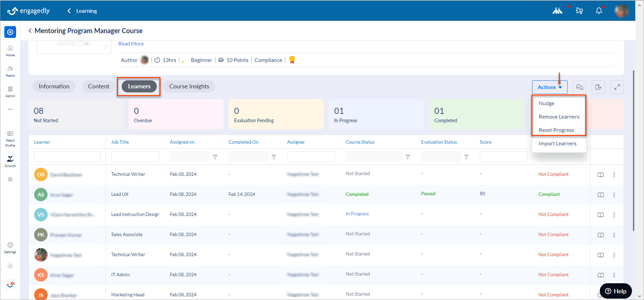Viewport: 644px width, 300px height.
Task: Go to Home in sidebar
Action: tap(10, 51)
